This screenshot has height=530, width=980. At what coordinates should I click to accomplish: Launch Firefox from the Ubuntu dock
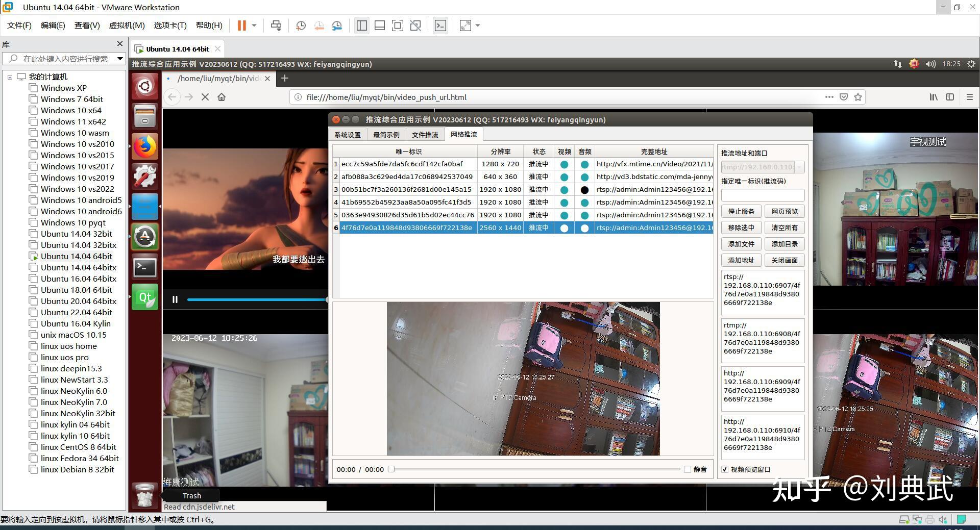(x=144, y=146)
